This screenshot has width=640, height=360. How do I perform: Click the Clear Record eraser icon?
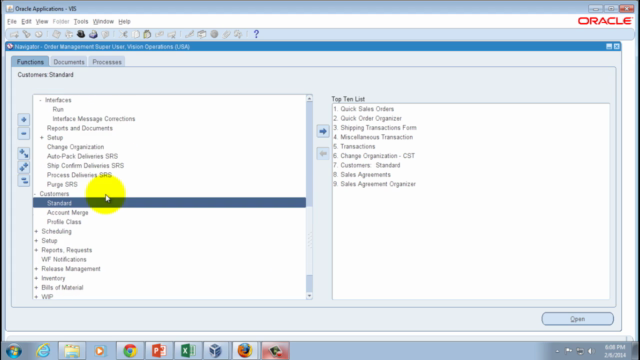[160, 34]
